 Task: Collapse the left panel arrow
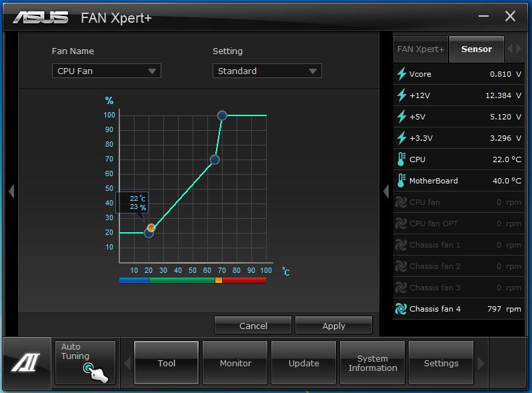[x=11, y=191]
